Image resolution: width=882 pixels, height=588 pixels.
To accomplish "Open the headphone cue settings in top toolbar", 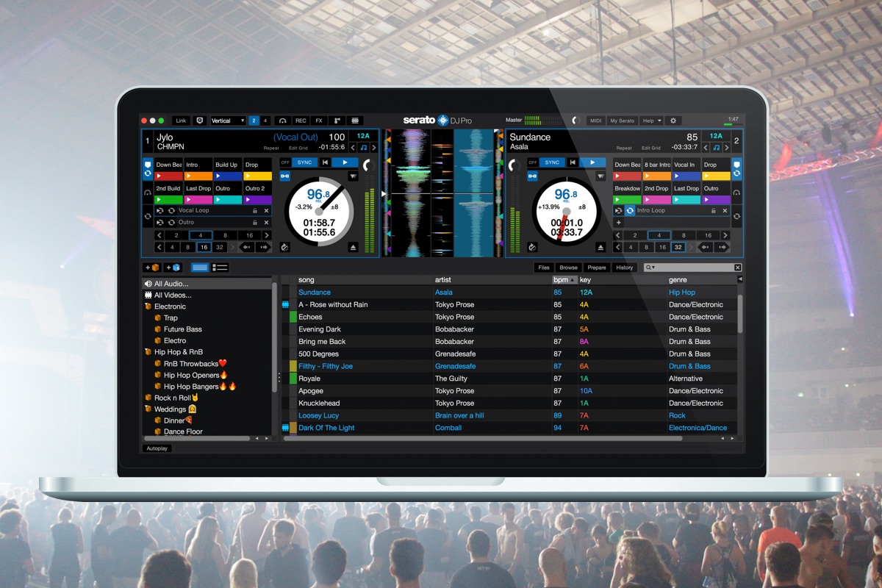I will 282,121.
